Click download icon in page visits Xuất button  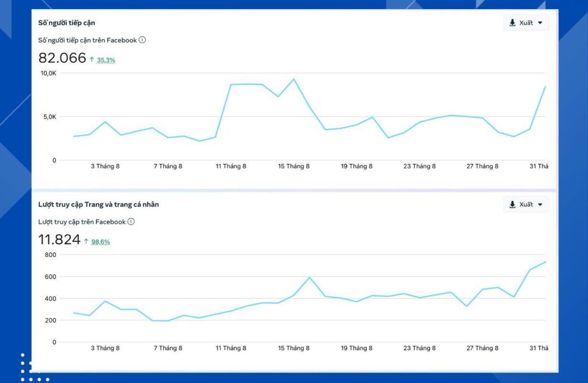512,204
